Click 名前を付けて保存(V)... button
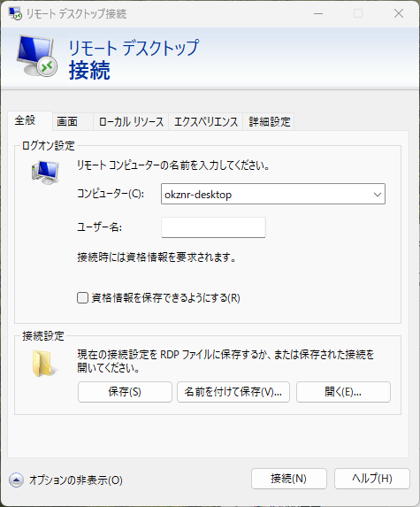420x507 pixels. (x=233, y=392)
